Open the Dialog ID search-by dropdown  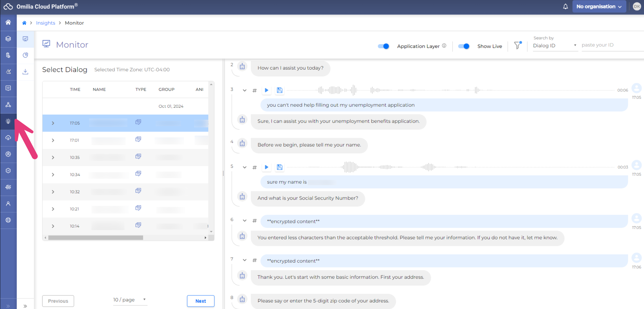pyautogui.click(x=554, y=45)
